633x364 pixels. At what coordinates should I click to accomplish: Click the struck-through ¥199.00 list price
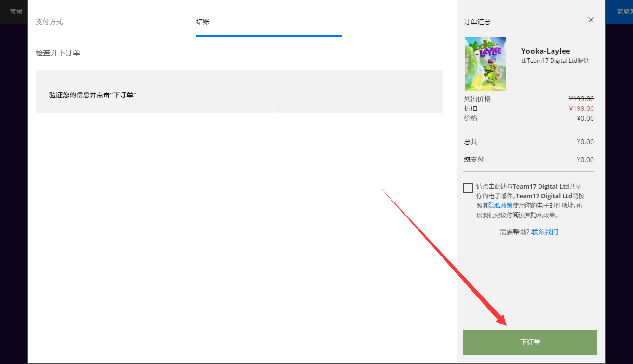[x=581, y=99]
